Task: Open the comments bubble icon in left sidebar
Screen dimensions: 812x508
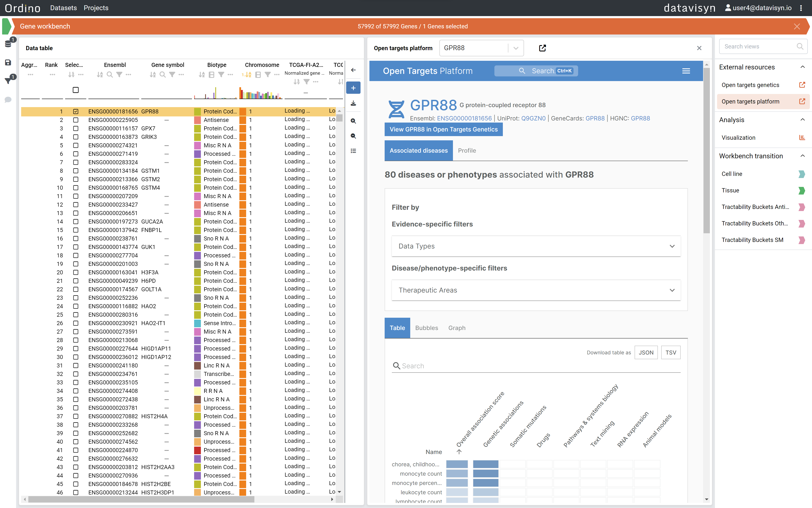Action: click(x=8, y=100)
